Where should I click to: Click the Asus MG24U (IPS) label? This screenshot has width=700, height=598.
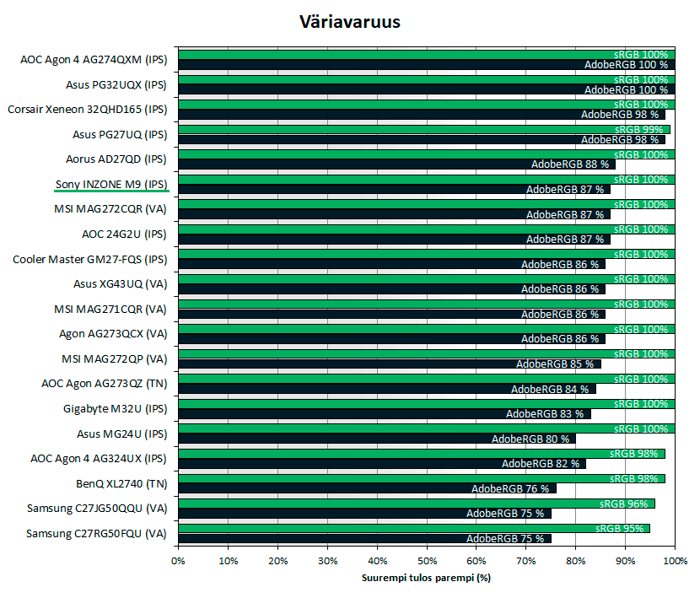coord(122,434)
